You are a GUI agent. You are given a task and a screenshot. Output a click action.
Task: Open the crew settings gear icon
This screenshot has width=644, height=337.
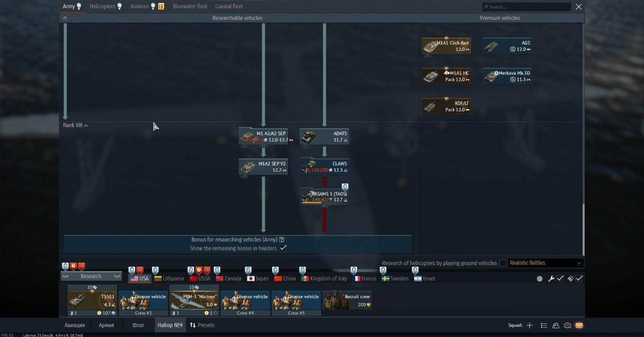tap(539, 279)
